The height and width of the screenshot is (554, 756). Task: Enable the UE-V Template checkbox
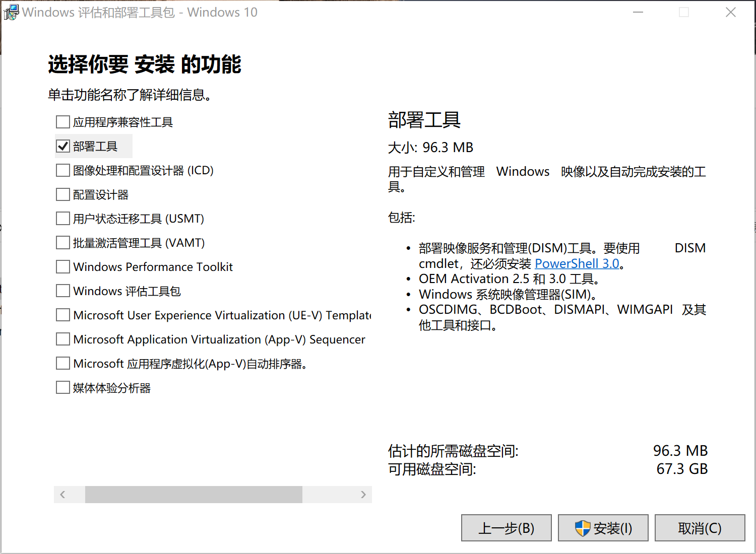[x=63, y=315]
